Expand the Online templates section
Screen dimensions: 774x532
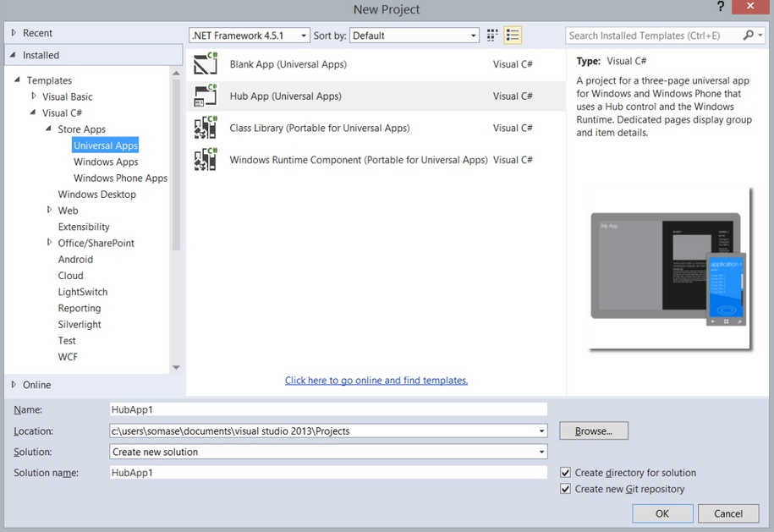click(14, 385)
